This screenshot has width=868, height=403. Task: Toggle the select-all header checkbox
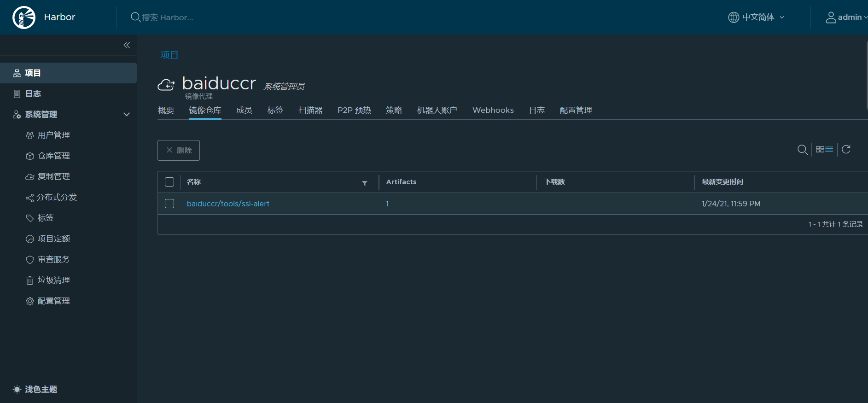[169, 182]
